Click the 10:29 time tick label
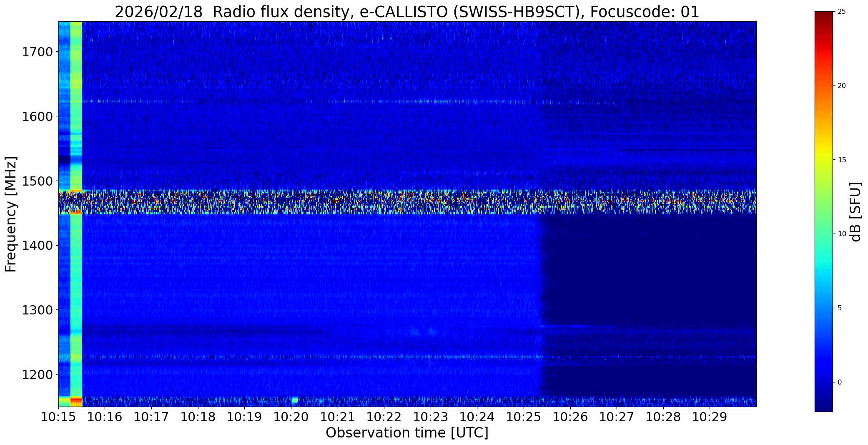The height and width of the screenshot is (445, 868). pos(710,417)
